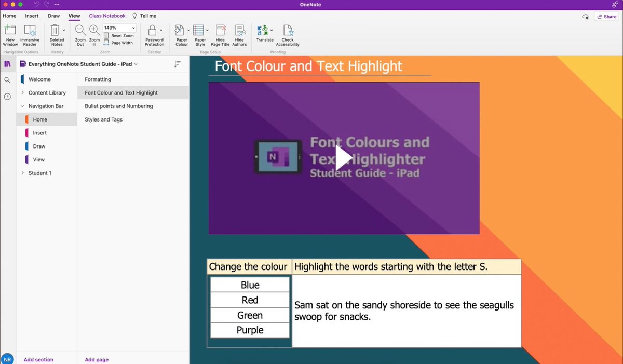The image size is (623, 364).
Task: Switch to the Insert ribbon tab
Action: (32, 16)
